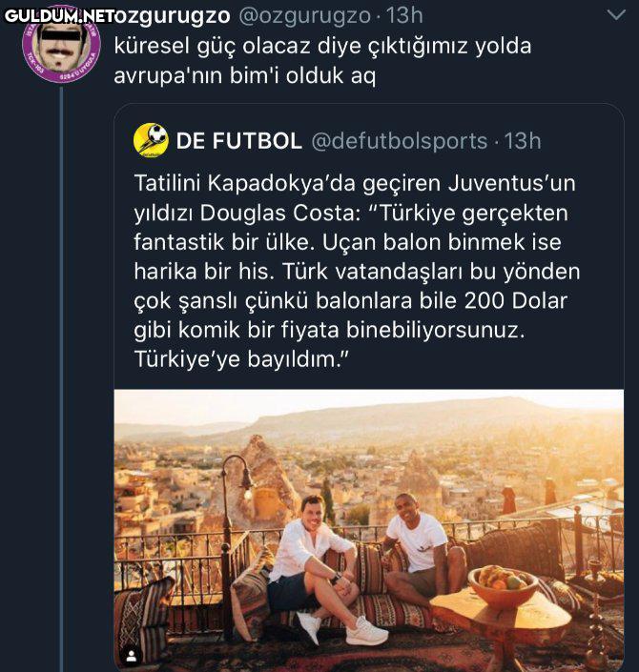Expand the tweet options chevron
Image resolution: width=639 pixels, height=672 pixels.
point(616,14)
